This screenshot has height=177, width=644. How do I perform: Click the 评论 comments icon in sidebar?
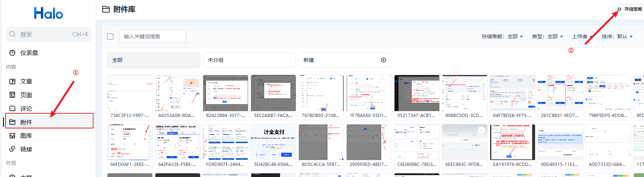(13, 109)
